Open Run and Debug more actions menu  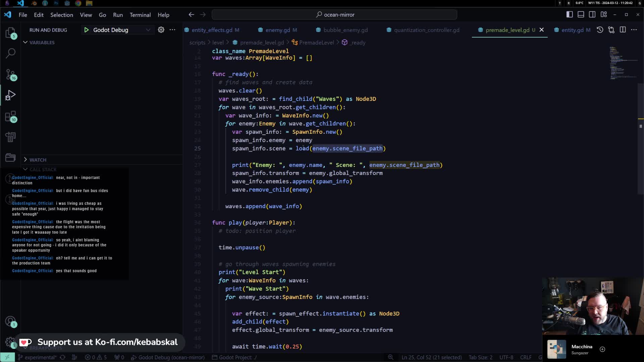pyautogui.click(x=172, y=30)
